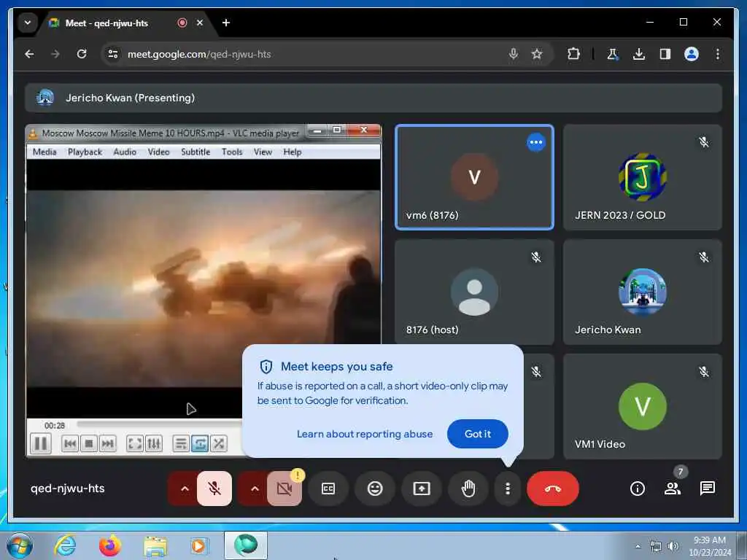Open Learn about reporting abuse link

(x=365, y=434)
